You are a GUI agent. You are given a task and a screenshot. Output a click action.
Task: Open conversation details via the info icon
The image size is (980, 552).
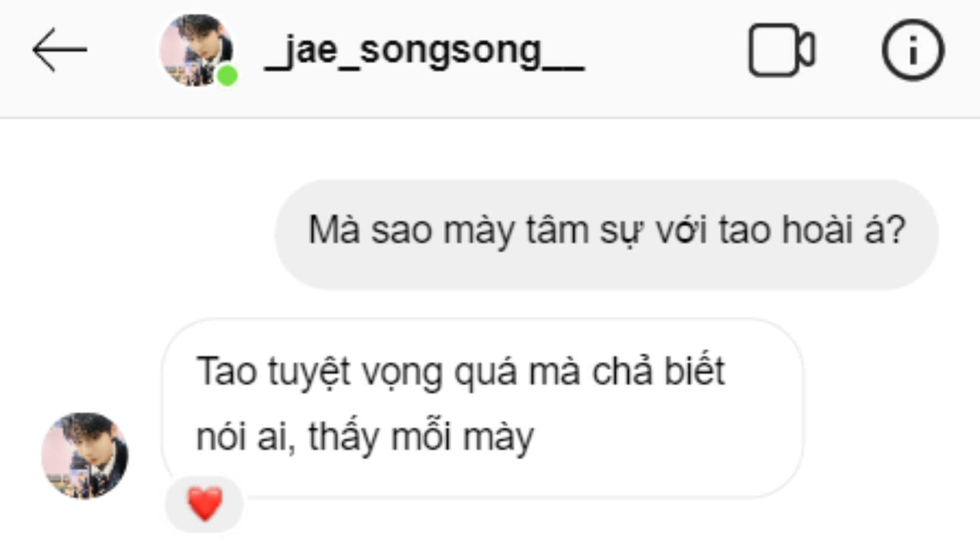tap(912, 50)
